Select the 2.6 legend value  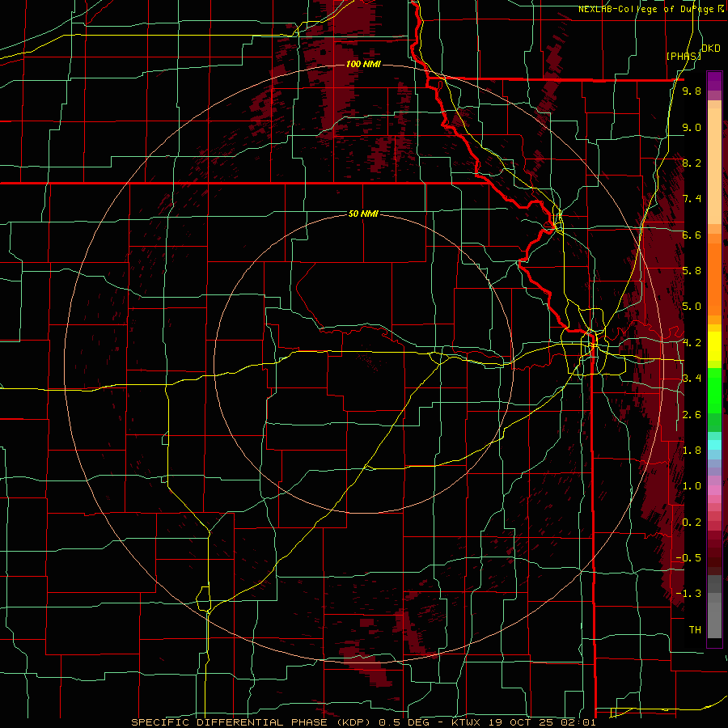click(x=692, y=414)
